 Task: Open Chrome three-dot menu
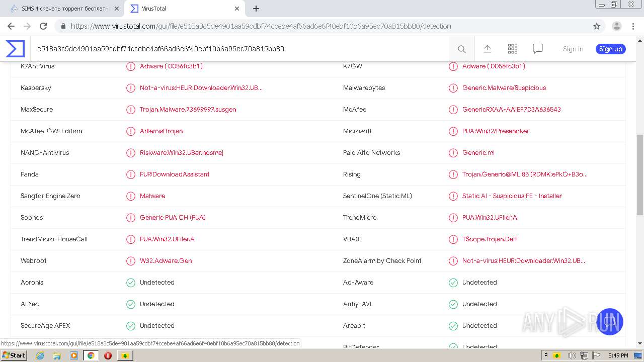(x=633, y=26)
